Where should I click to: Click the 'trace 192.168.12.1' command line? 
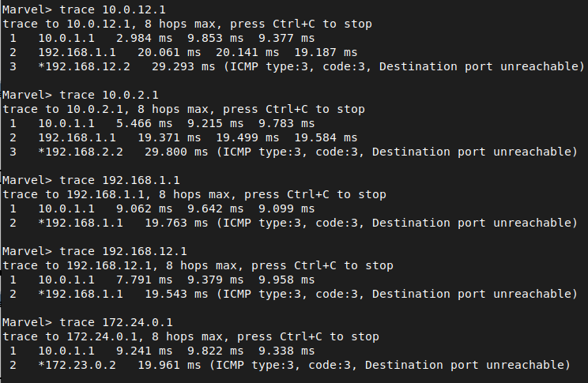[x=95, y=251]
